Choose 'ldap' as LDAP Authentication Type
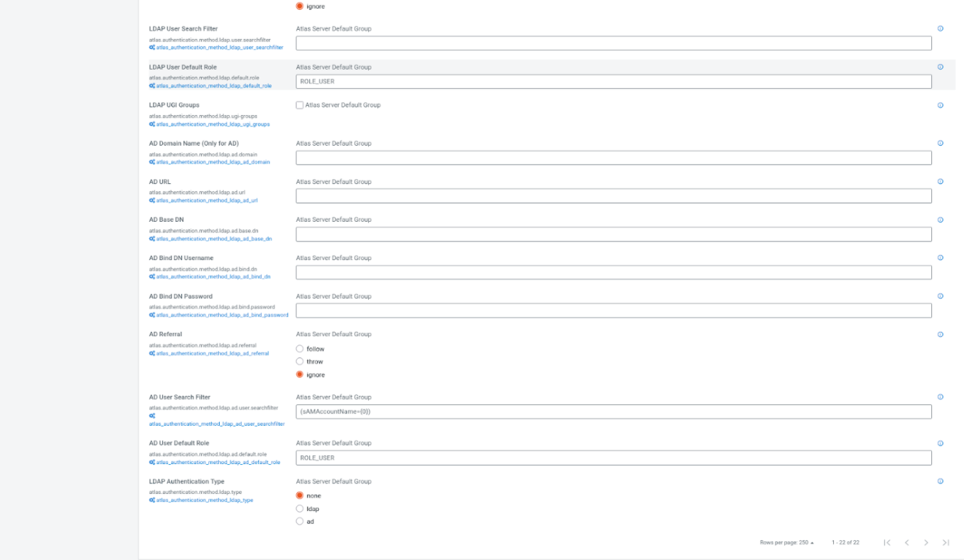Image resolution: width=964 pixels, height=560 pixels. pos(299,509)
